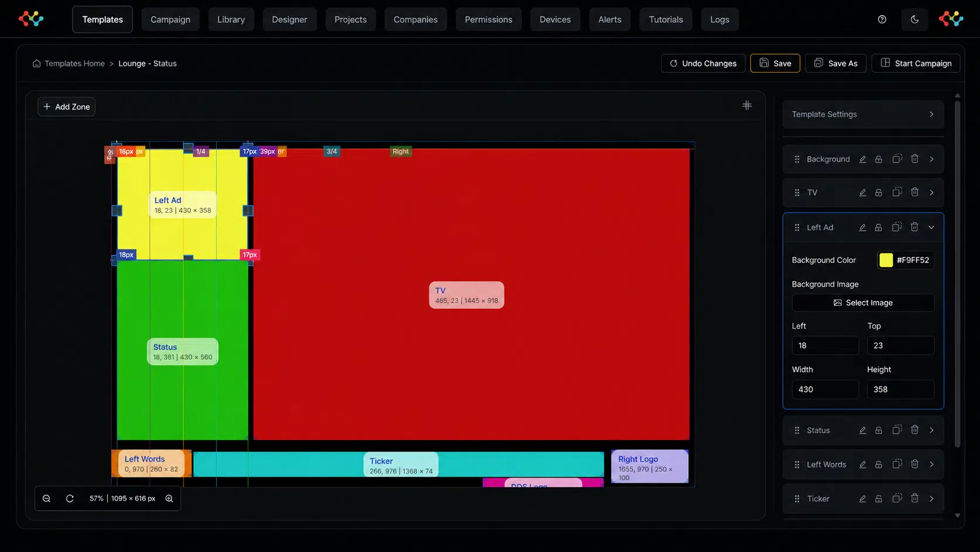Zoom out the canvas
The image size is (980, 552).
(x=46, y=499)
